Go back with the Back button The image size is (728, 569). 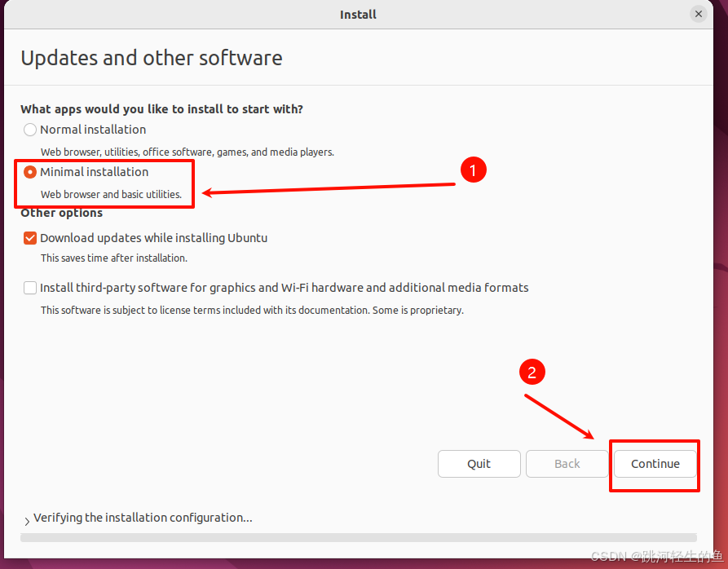(567, 464)
